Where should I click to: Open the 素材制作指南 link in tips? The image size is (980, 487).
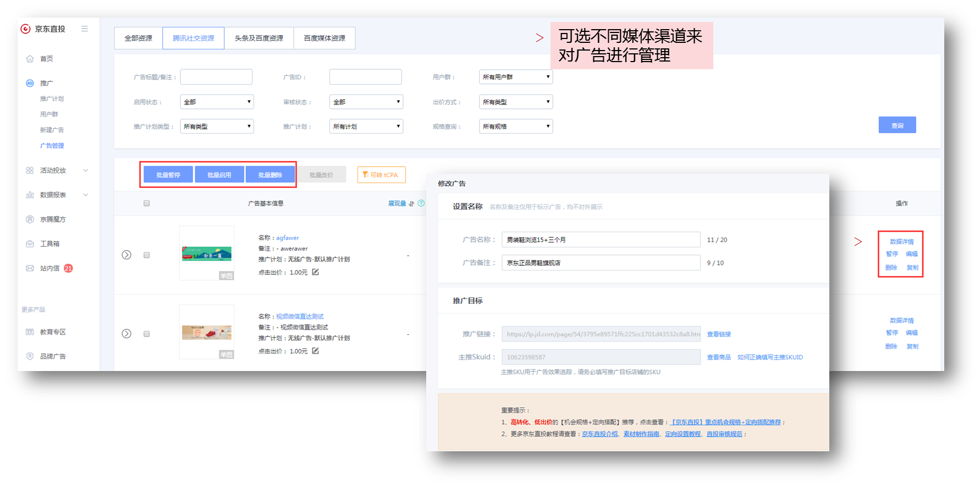pyautogui.click(x=641, y=434)
